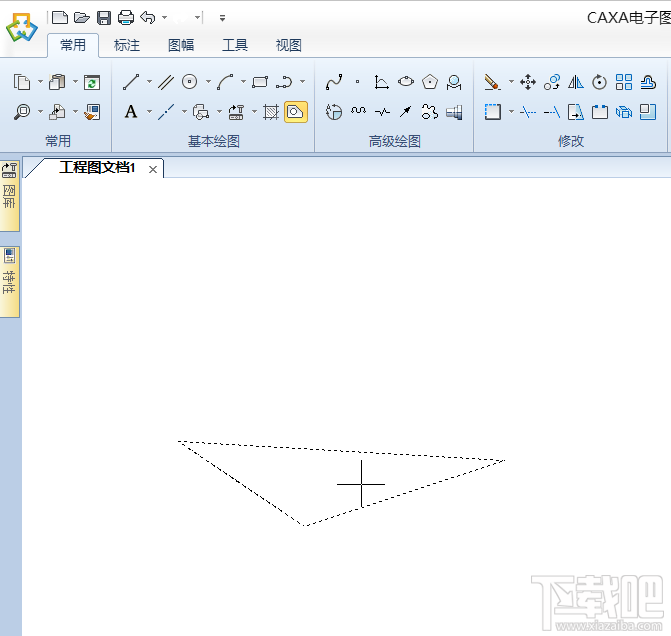Close the 工程图文档1 document tab
Viewport: 671px width, 636px height.
click(153, 169)
